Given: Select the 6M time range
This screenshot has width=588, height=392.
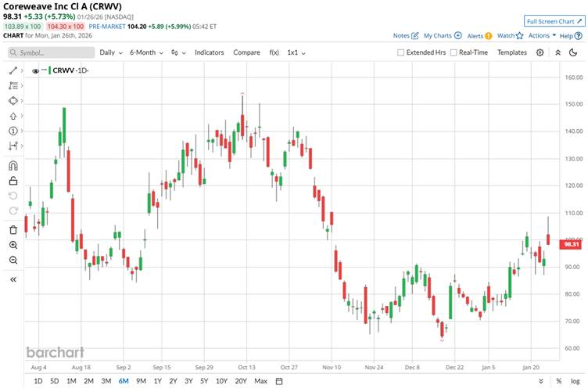Looking at the screenshot, I should coord(124,381).
